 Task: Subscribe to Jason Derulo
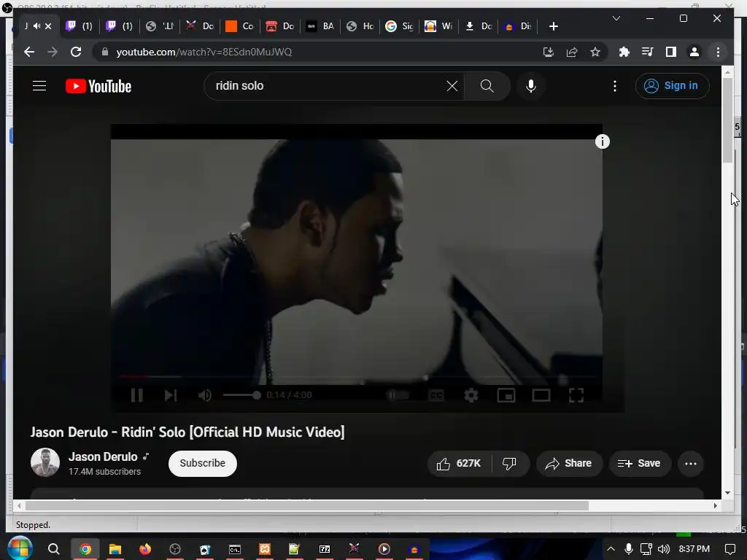[203, 463]
